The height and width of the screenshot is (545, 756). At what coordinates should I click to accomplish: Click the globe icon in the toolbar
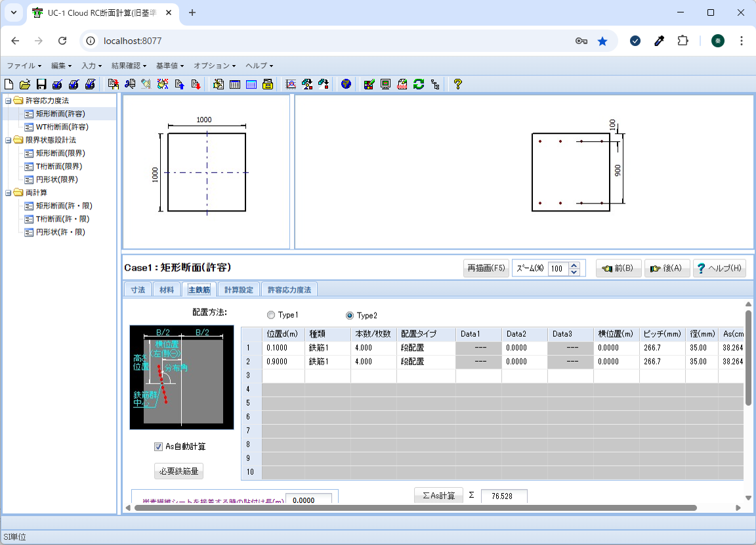pos(346,84)
